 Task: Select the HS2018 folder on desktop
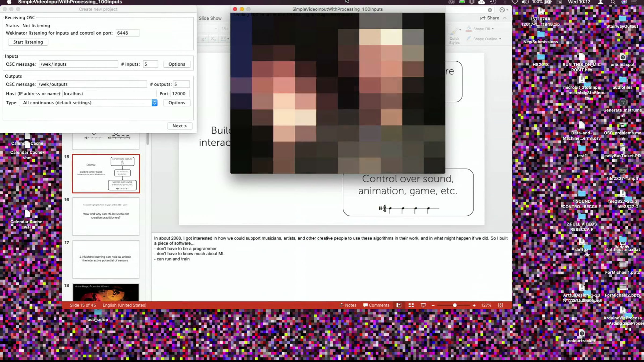[x=541, y=60]
